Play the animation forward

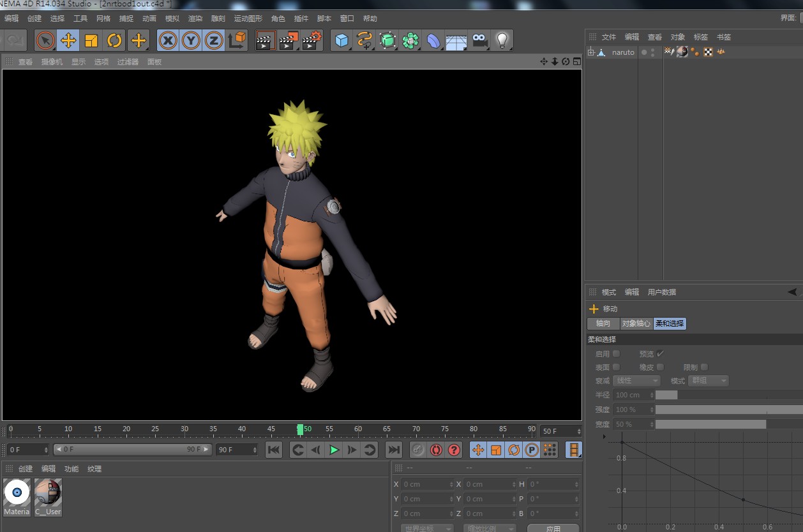coord(334,450)
